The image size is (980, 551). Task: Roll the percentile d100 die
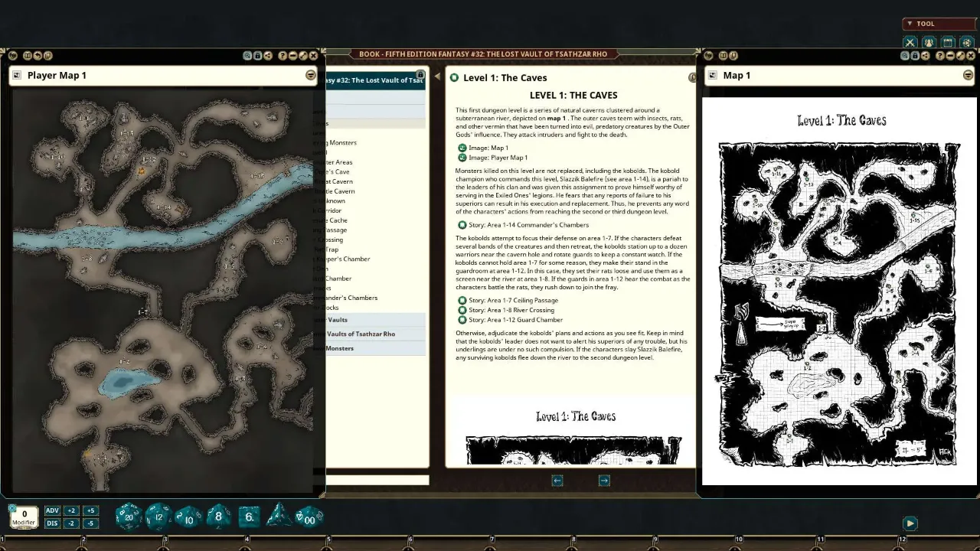tap(309, 518)
